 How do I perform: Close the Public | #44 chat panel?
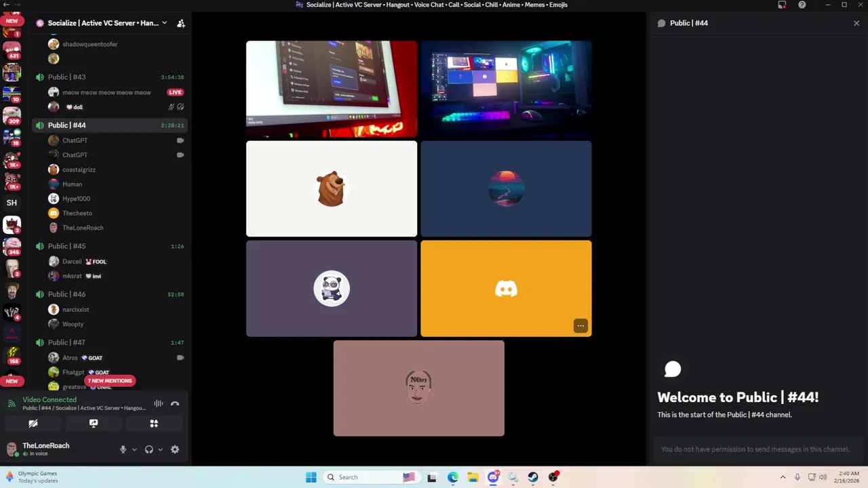tap(856, 23)
